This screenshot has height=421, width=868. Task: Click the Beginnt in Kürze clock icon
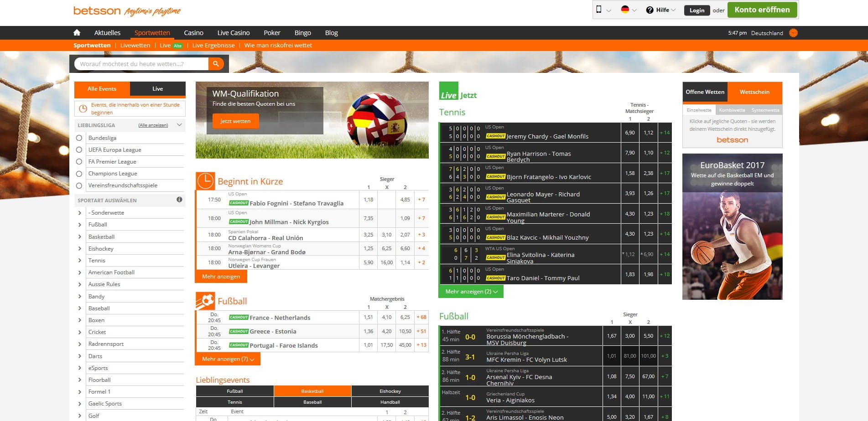click(205, 181)
